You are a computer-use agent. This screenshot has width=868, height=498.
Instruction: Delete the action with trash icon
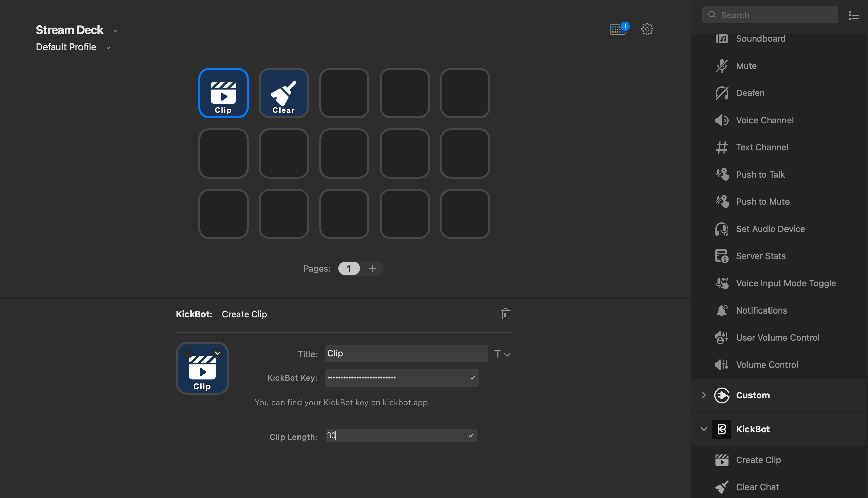point(505,314)
